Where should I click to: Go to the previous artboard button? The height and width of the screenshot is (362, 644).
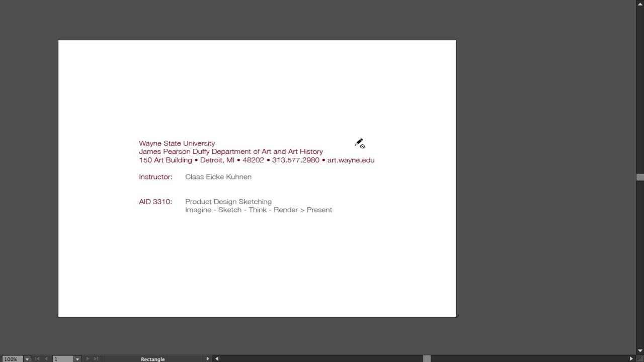tap(46, 359)
